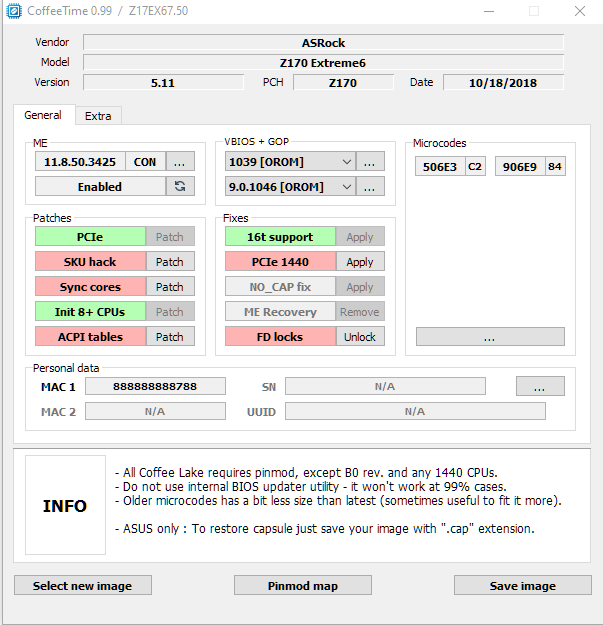Viewport: 603px width, 625px height.
Task: Click the 16t support green label
Action: coord(280,237)
